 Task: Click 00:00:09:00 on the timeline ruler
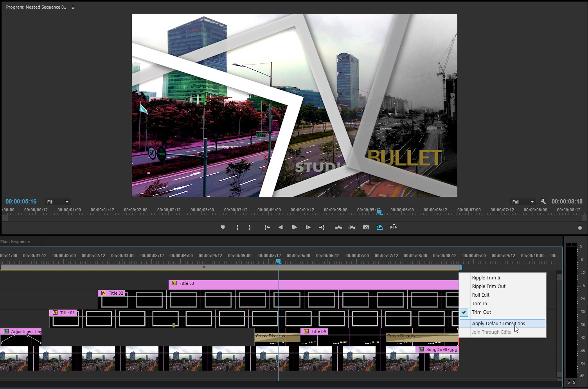pos(474,256)
